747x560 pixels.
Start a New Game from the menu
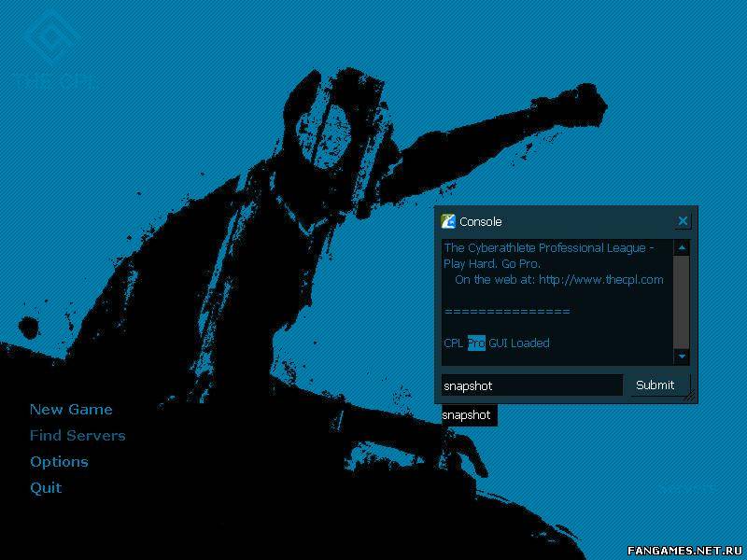click(71, 410)
